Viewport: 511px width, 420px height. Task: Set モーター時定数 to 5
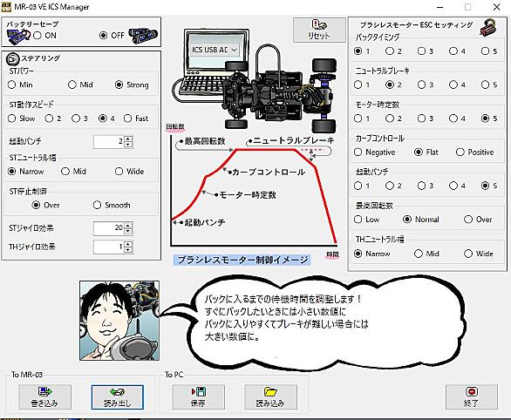coord(489,119)
